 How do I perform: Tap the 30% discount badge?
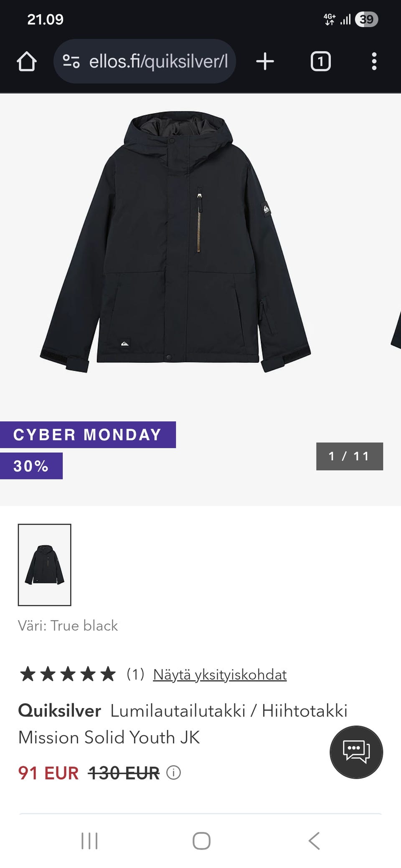31,466
